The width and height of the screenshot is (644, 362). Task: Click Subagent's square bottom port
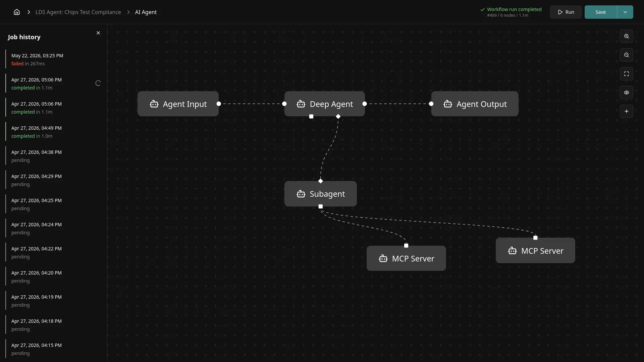point(321,206)
